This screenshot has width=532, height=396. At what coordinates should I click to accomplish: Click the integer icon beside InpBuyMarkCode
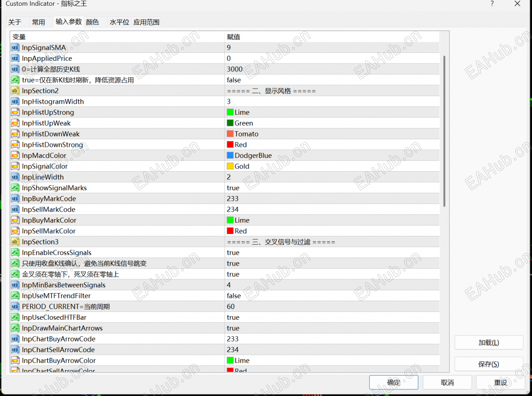coord(15,199)
